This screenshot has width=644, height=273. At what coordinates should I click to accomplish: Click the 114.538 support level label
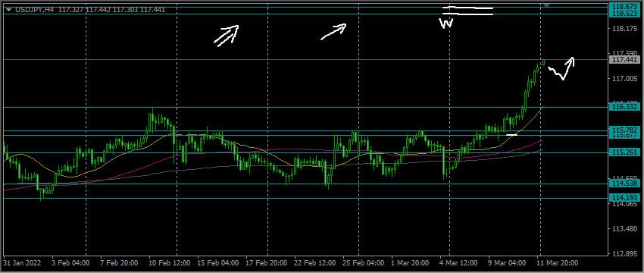624,183
